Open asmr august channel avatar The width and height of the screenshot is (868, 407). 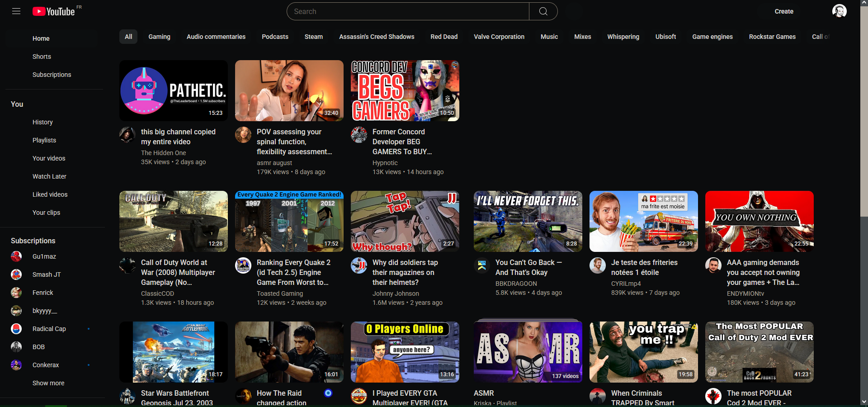pos(243,135)
